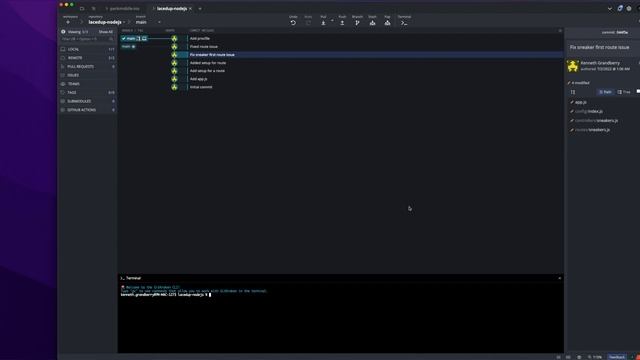640x360 pixels.
Task: Switch file list to Tree view
Action: pos(624,92)
